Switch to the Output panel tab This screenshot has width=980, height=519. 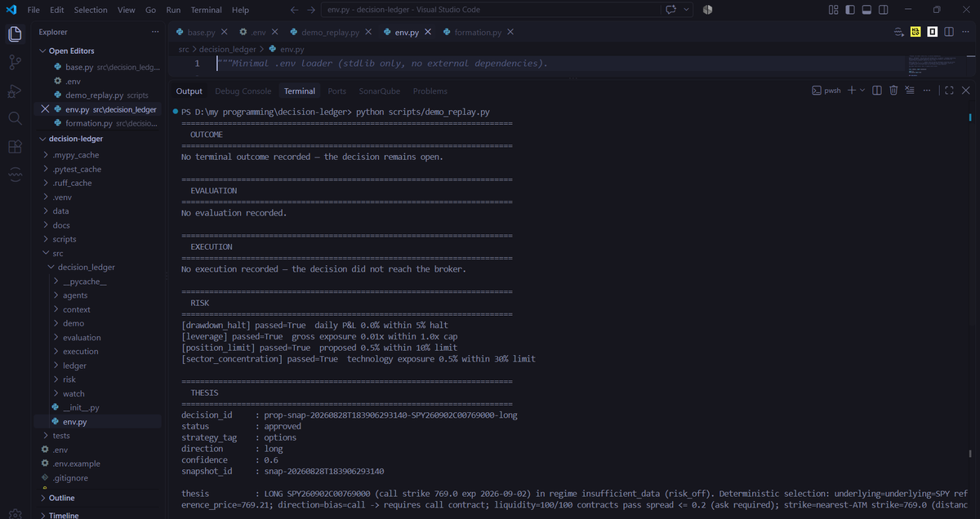point(189,91)
